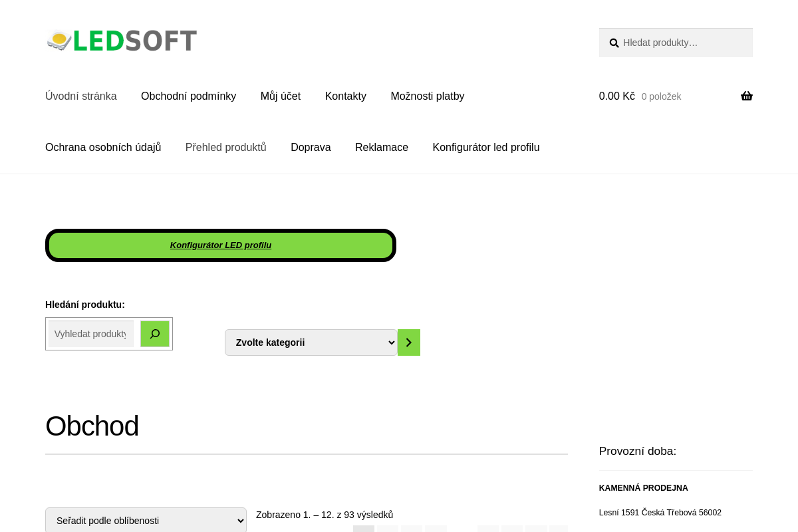Open Kontakty page
The image size is (798, 532).
pos(345,96)
